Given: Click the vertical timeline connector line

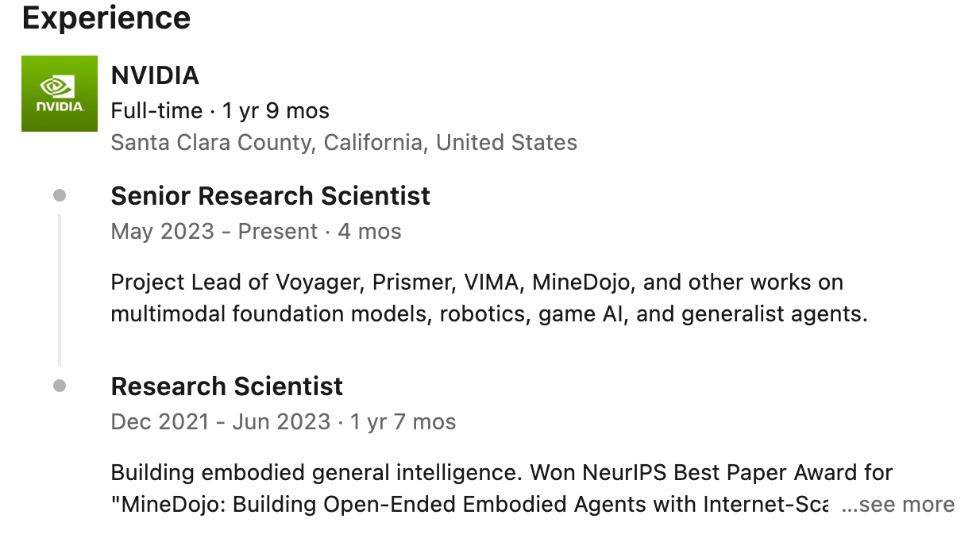Looking at the screenshot, I should tap(60, 288).
